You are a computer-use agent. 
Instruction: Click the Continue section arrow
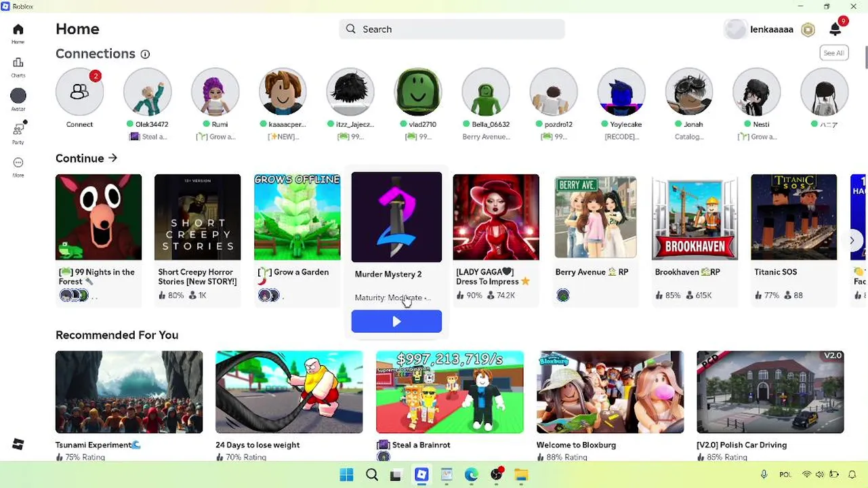click(112, 158)
